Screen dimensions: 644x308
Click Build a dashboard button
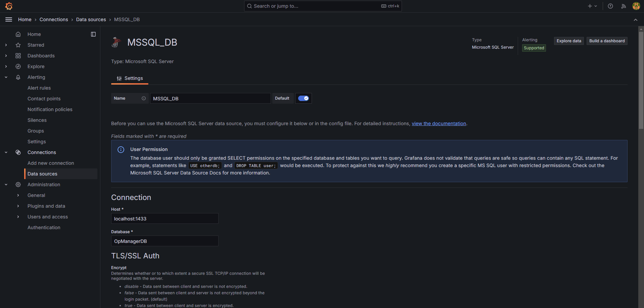(607, 41)
